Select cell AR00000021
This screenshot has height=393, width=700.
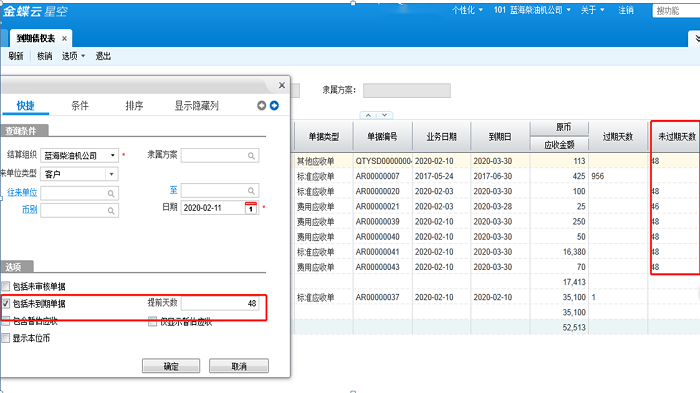[x=383, y=206]
